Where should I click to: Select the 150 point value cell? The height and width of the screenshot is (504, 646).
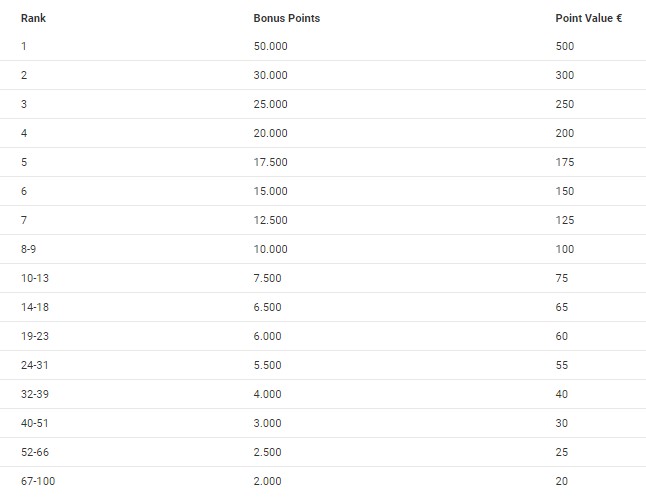point(565,191)
